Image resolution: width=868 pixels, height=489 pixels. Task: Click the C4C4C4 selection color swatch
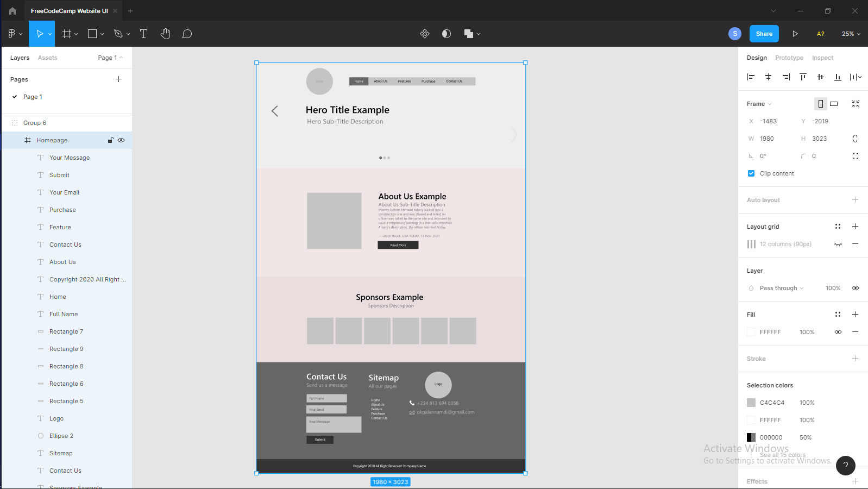(751, 403)
